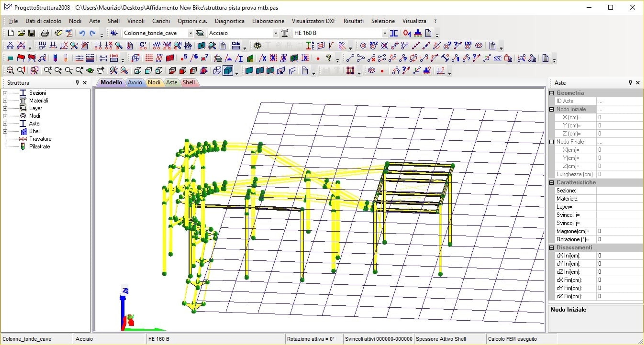The width and height of the screenshot is (644, 345).
Task: Click the zoom extents magnifier icon
Action: click(10, 70)
